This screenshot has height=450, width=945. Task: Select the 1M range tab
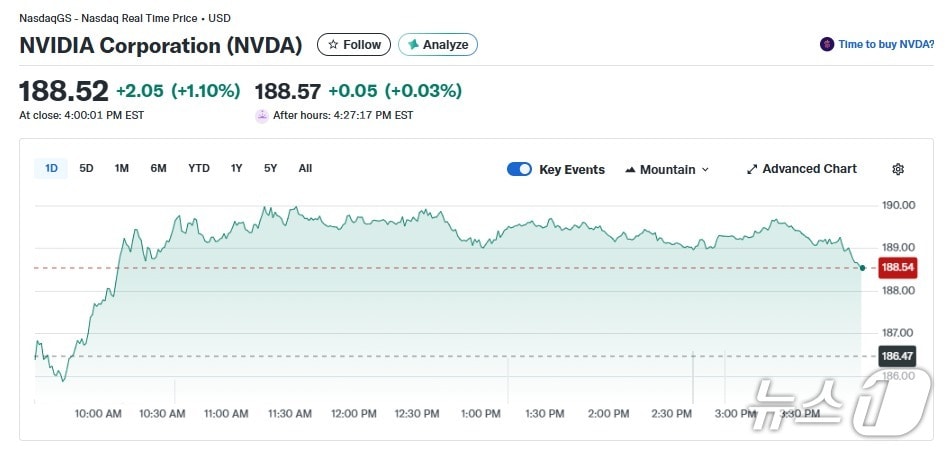tap(122, 168)
